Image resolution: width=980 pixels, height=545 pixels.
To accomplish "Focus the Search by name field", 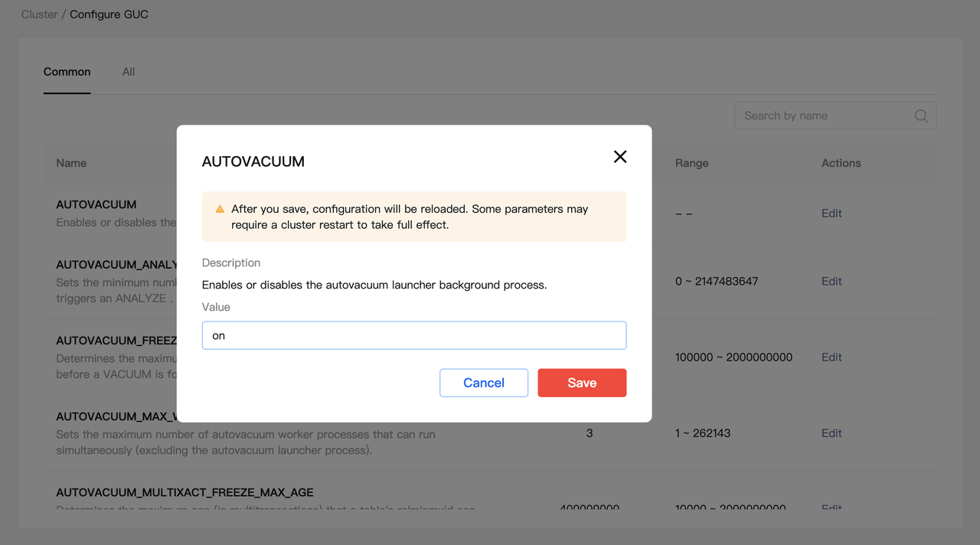I will [x=823, y=116].
